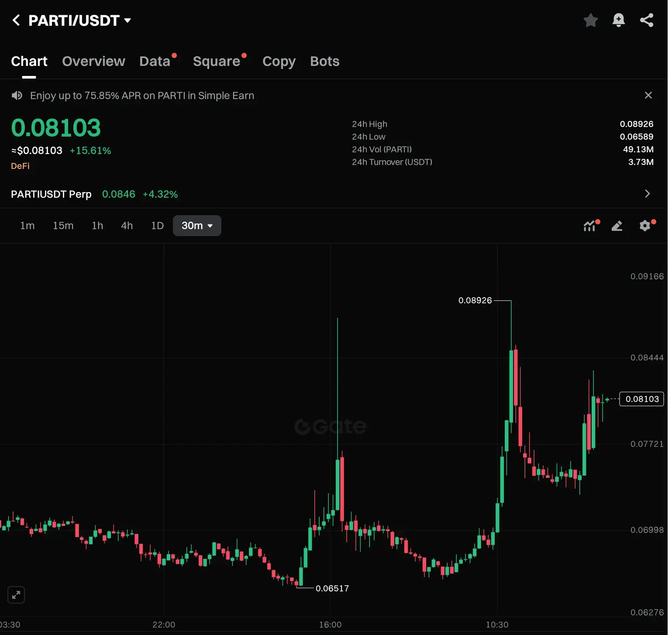The image size is (672, 635).
Task: Click the 24h Vol value 49.13M
Action: (x=638, y=149)
